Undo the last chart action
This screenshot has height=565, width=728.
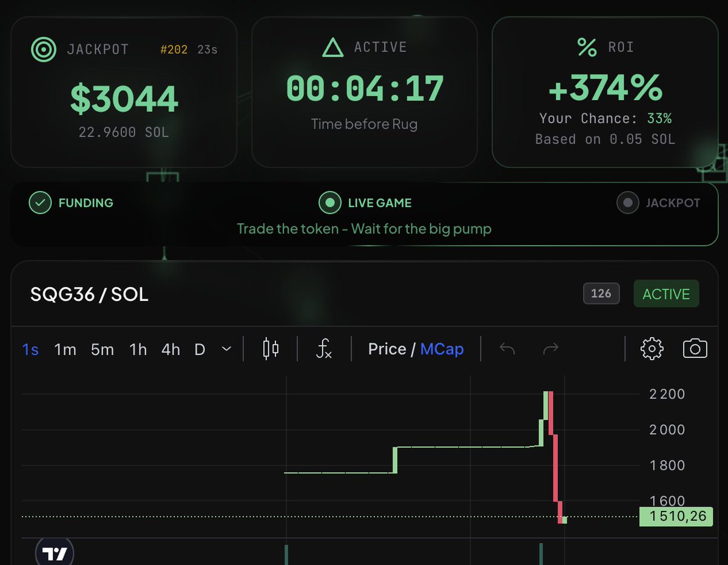[x=507, y=349]
